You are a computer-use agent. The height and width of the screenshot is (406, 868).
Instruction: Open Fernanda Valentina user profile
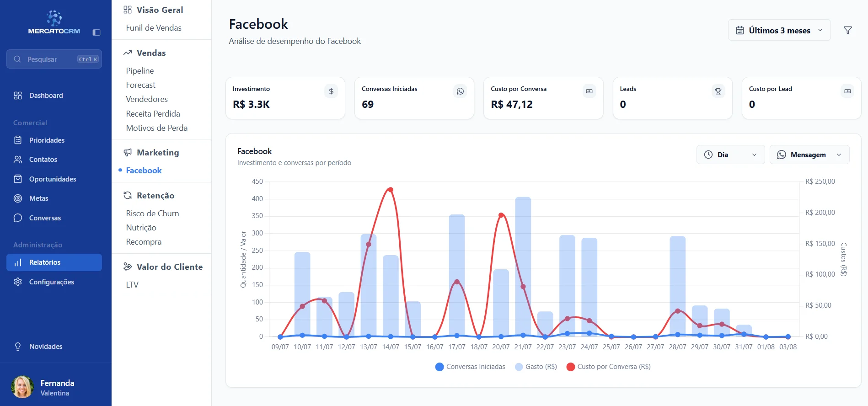[43, 387]
